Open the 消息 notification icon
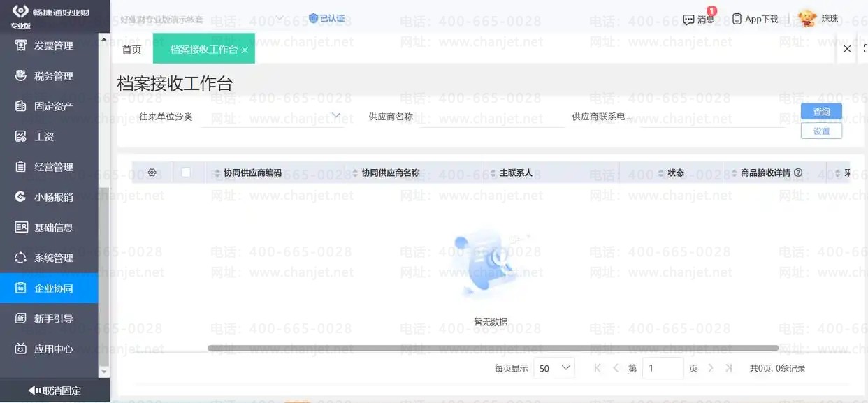The height and width of the screenshot is (403, 868). (x=688, y=20)
